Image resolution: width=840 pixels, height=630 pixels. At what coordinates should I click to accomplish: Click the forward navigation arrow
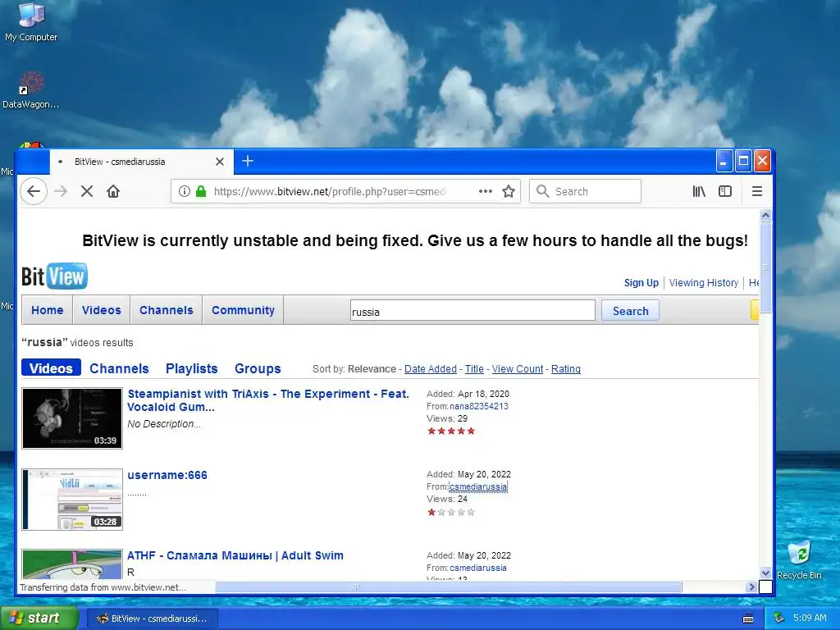coord(61,191)
